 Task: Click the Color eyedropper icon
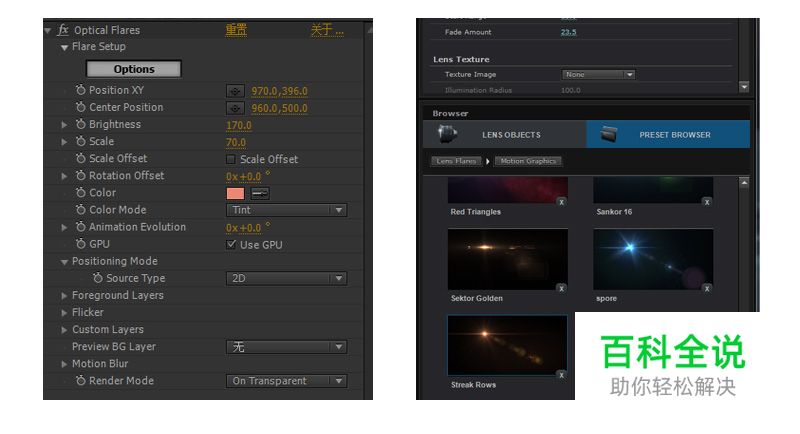[x=258, y=193]
